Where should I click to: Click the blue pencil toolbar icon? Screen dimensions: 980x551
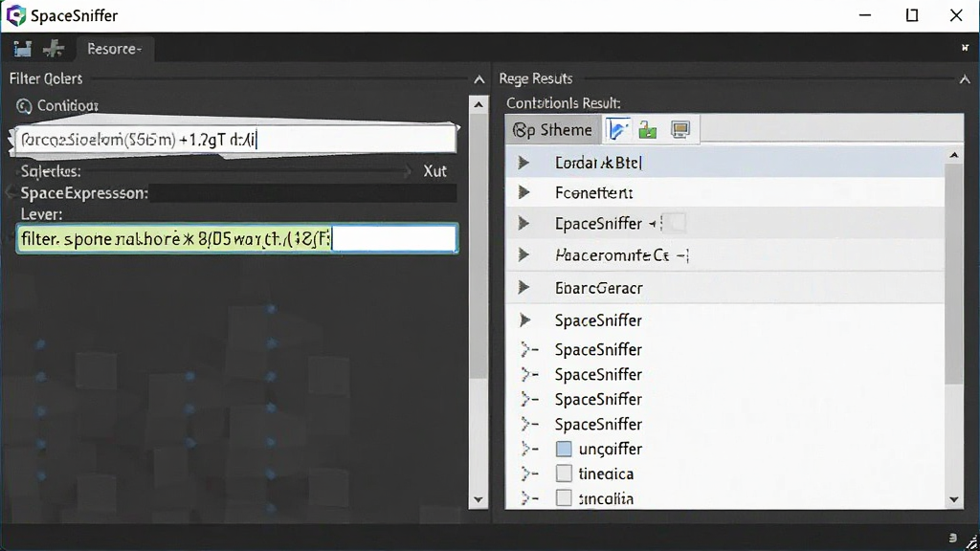pos(617,130)
